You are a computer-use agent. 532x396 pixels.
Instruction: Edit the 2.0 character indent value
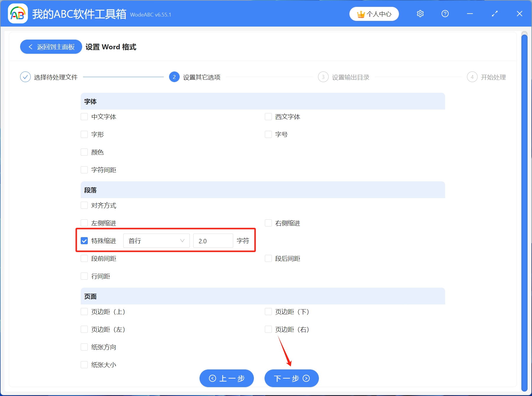pos(213,241)
